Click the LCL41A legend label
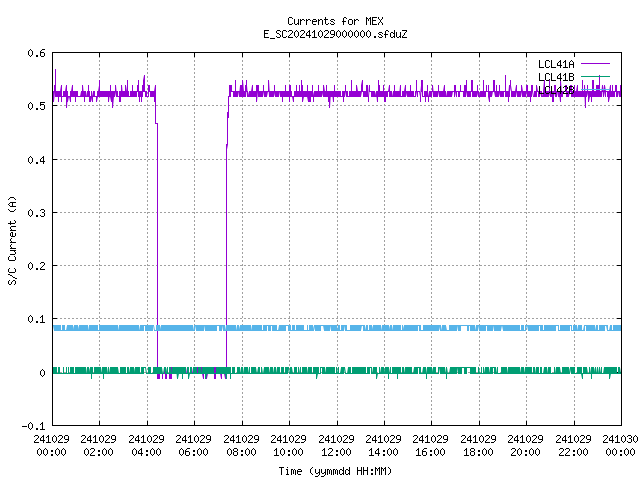Viewport: 640px width, 480px height. (x=556, y=64)
